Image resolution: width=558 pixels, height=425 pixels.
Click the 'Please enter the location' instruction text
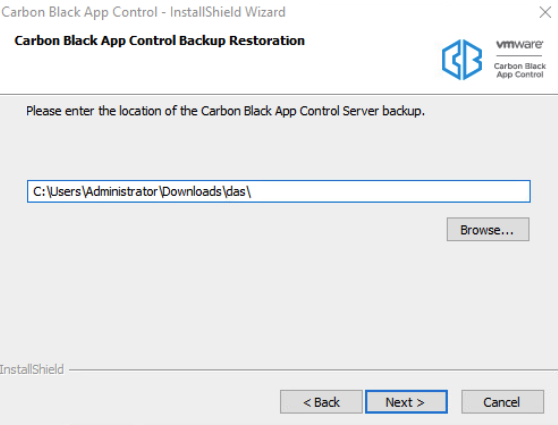tap(226, 111)
